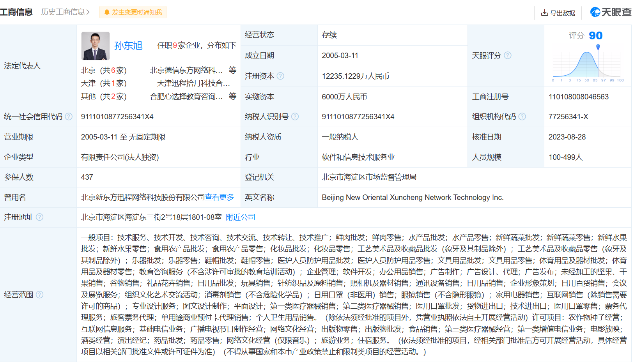Expand 等 after 合肥心选择教育咨询

[233, 96]
